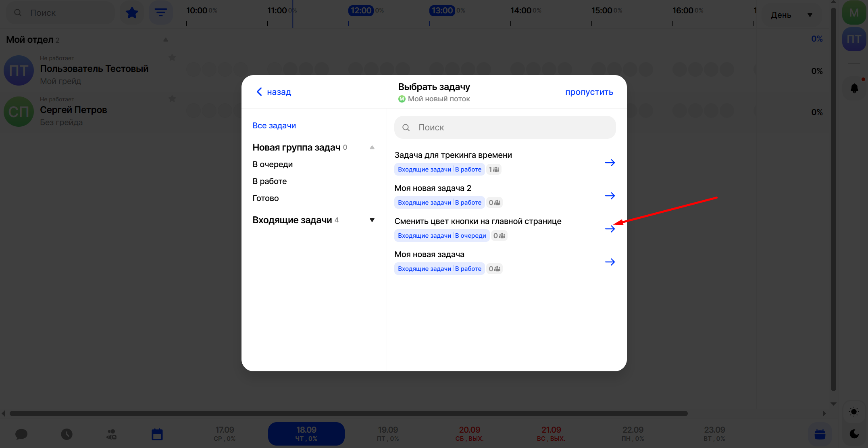Image resolution: width=868 pixels, height=448 pixels.
Task: Click 'пропустить' link
Action: (x=589, y=92)
